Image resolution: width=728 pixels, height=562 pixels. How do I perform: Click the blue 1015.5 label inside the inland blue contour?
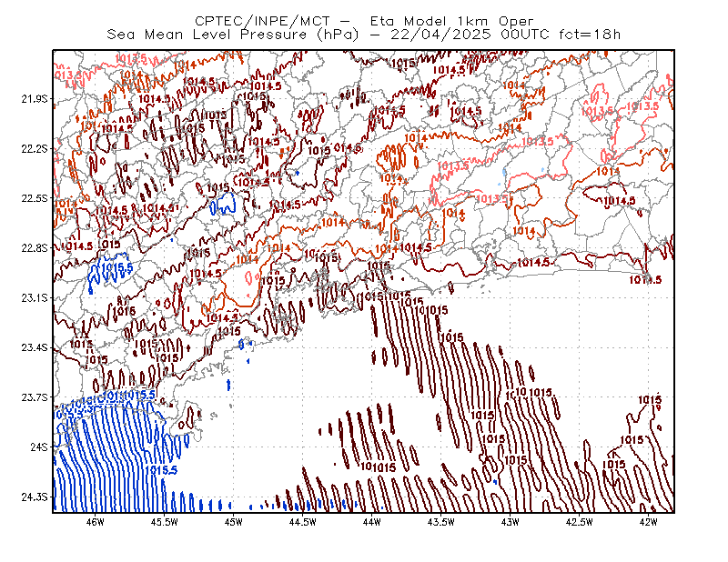click(117, 267)
